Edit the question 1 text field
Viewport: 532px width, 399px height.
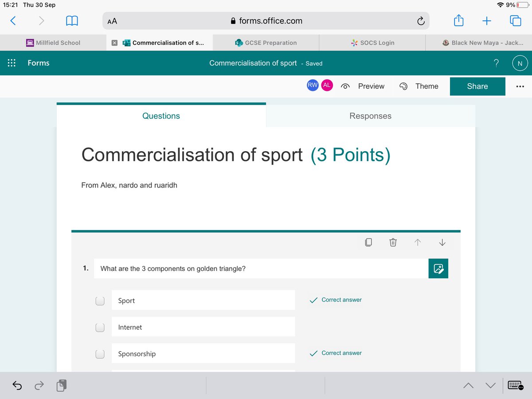pos(261,268)
